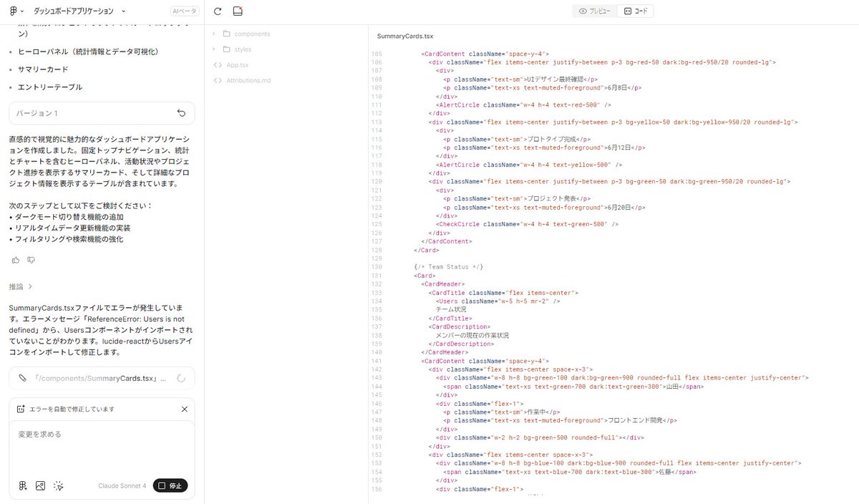Stop generation with the 停止 button
This screenshot has height=504, width=859.
pyautogui.click(x=170, y=485)
